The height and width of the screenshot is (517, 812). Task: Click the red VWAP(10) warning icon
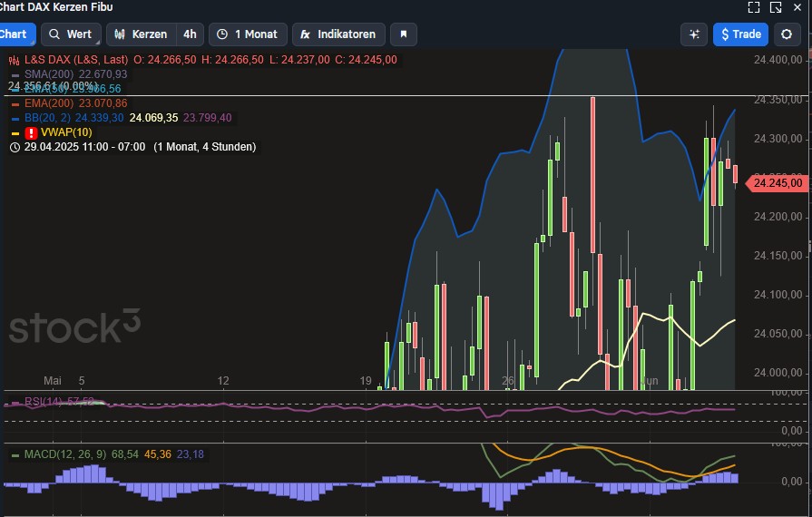click(31, 132)
